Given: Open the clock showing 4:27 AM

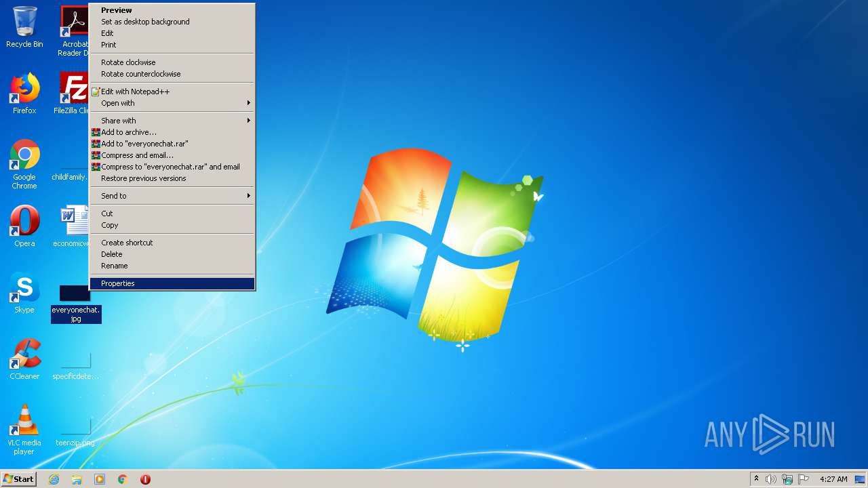Looking at the screenshot, I should [x=833, y=479].
